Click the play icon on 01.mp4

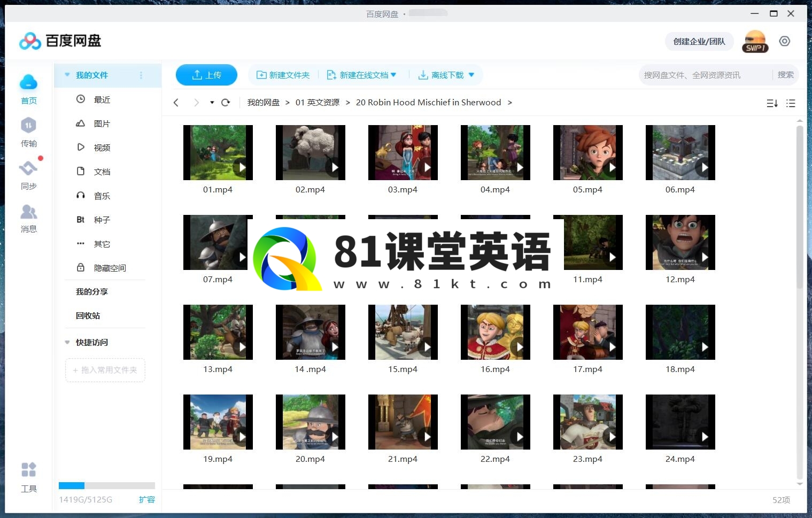pos(242,167)
